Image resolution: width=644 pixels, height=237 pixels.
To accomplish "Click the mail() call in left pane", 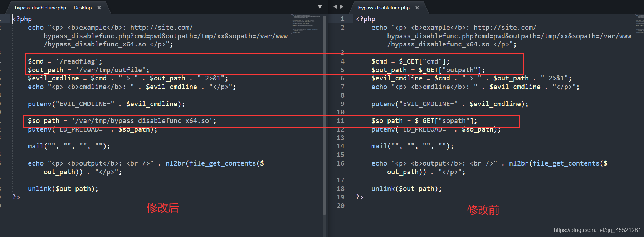I will coord(69,146).
